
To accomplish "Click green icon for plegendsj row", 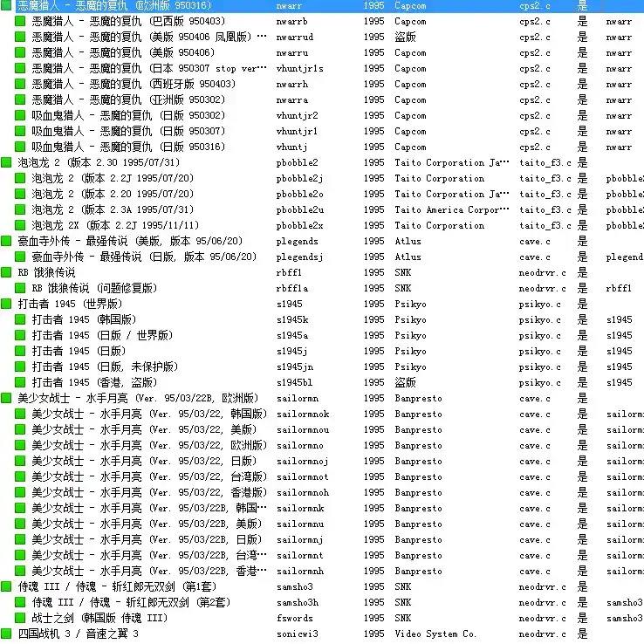I will (20, 257).
